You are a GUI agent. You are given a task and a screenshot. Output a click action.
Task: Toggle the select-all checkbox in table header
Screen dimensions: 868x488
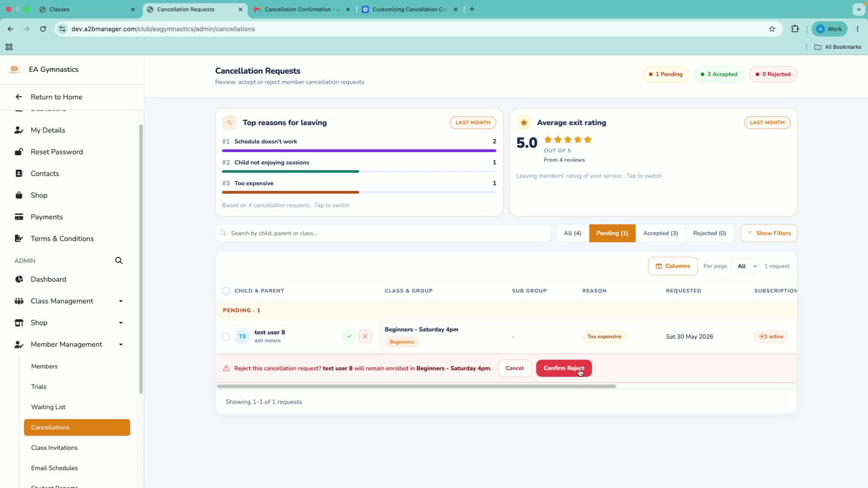pyautogui.click(x=226, y=291)
